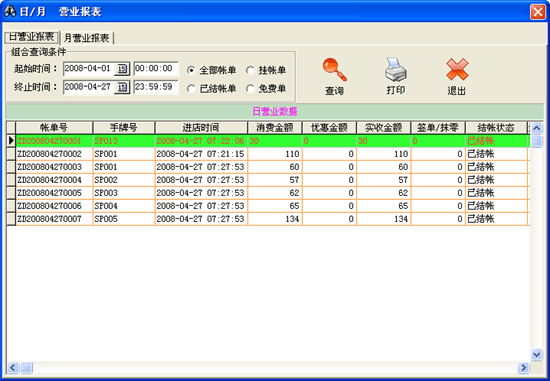550x381 pixels.
Task: Click the horizontal scrollbar thumb
Action: click(x=26, y=368)
